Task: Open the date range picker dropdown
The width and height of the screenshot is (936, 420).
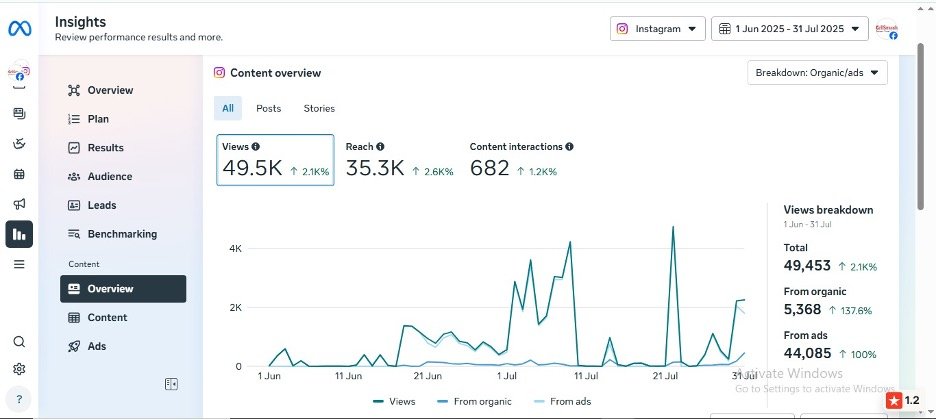Action: [x=789, y=29]
